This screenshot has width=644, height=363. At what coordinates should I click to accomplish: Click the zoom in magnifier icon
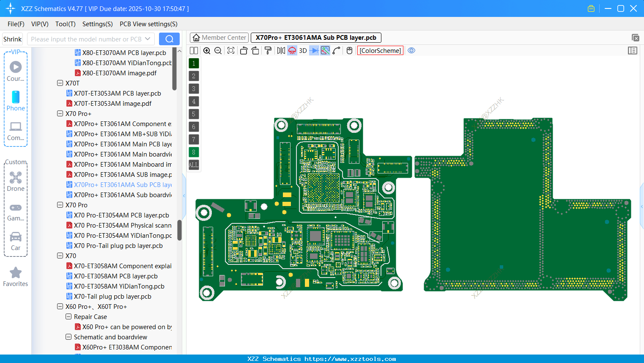[207, 51]
